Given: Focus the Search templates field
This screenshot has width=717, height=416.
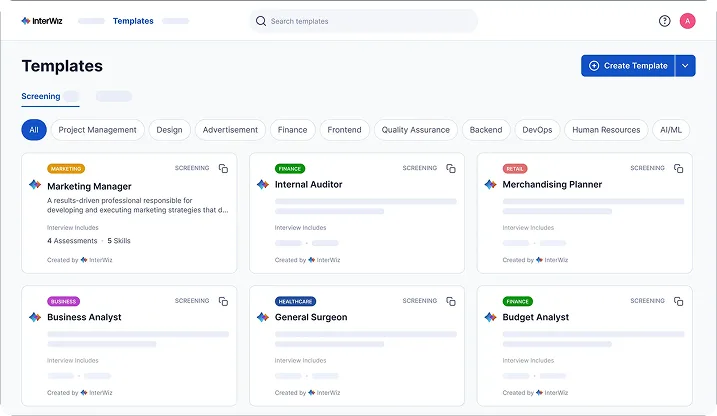Looking at the screenshot, I should [x=364, y=21].
